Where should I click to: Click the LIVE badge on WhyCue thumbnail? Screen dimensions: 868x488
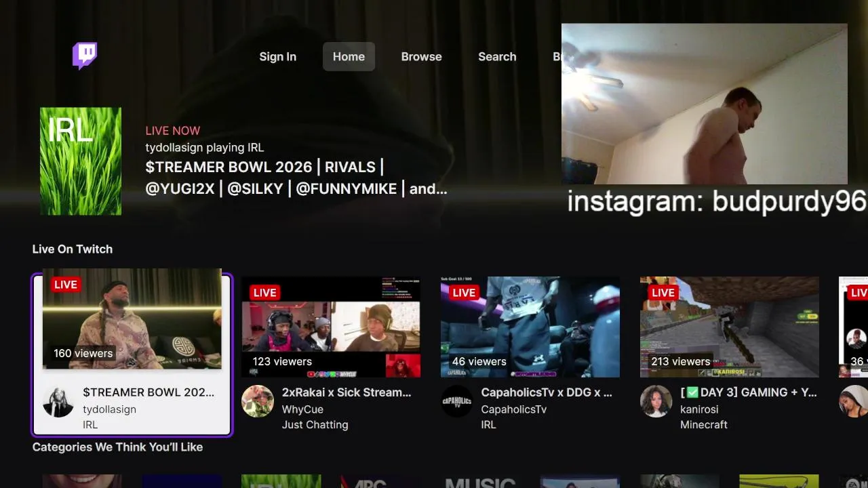[x=264, y=293]
